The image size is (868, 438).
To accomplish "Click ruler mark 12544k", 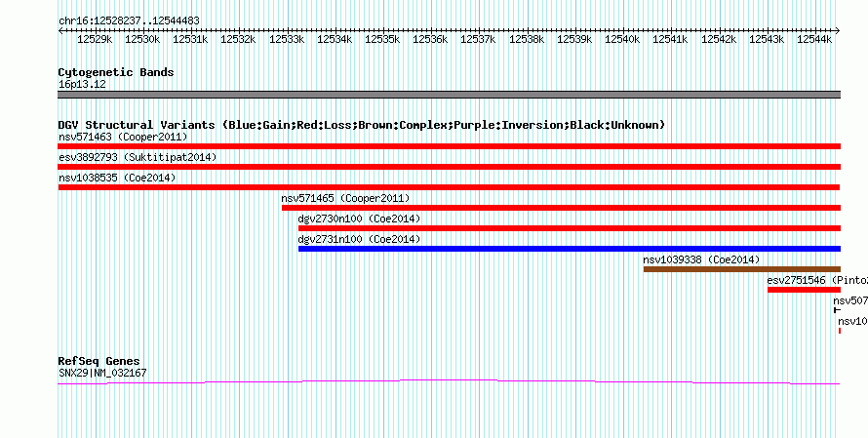I will 815,40.
